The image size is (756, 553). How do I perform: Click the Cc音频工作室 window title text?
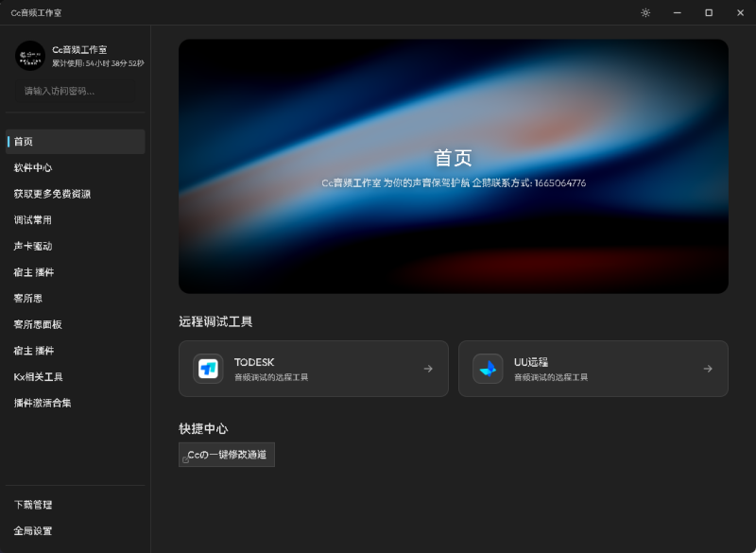36,13
